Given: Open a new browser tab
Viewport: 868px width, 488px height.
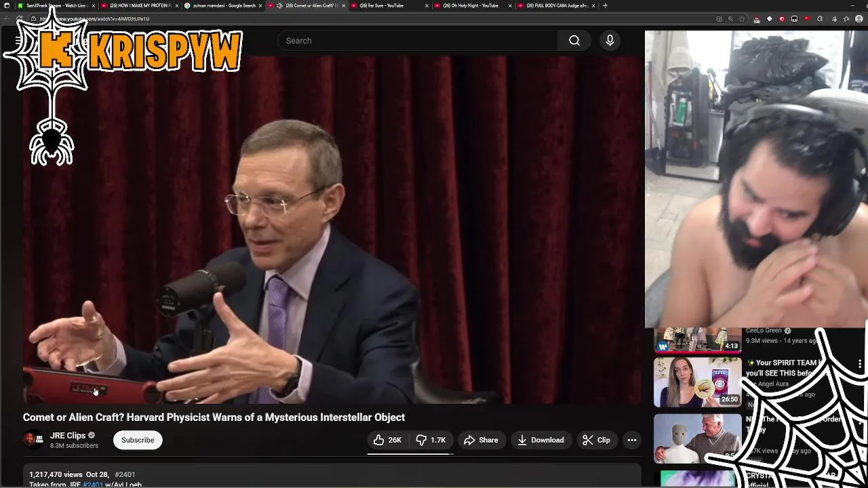Looking at the screenshot, I should click(605, 5).
